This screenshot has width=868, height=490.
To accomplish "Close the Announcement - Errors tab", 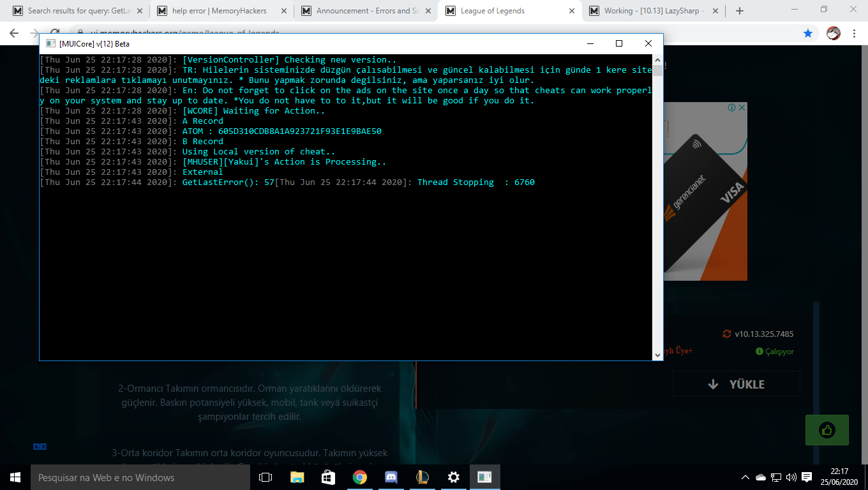I will click(427, 11).
